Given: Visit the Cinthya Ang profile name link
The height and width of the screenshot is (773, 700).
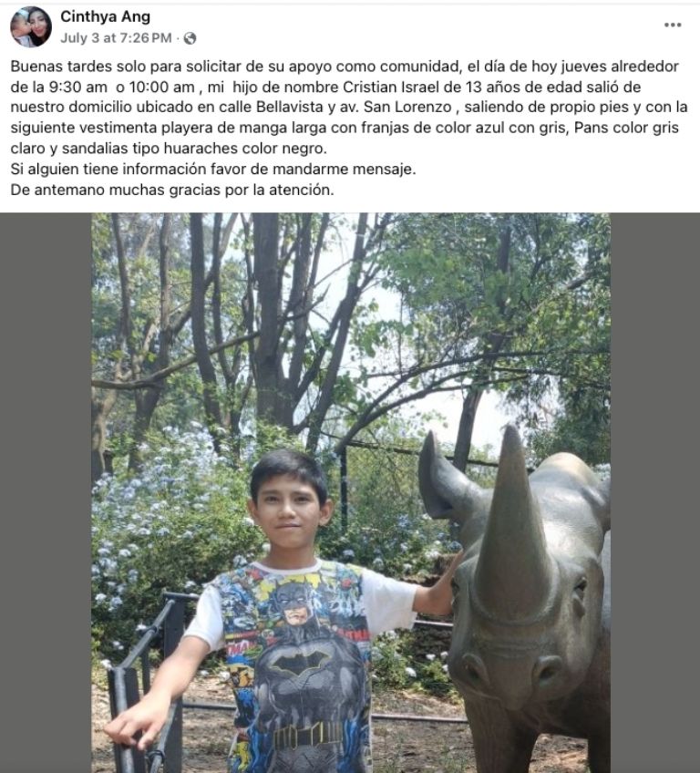Looking at the screenshot, I should pos(105,16).
